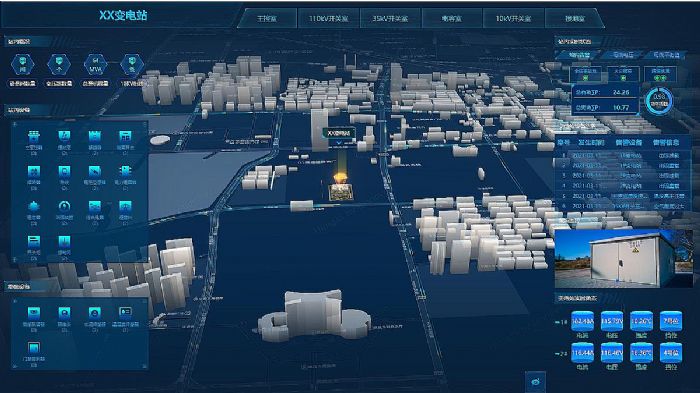
Task: Click the first alarm record row dated 2021-03
Action: (623, 155)
